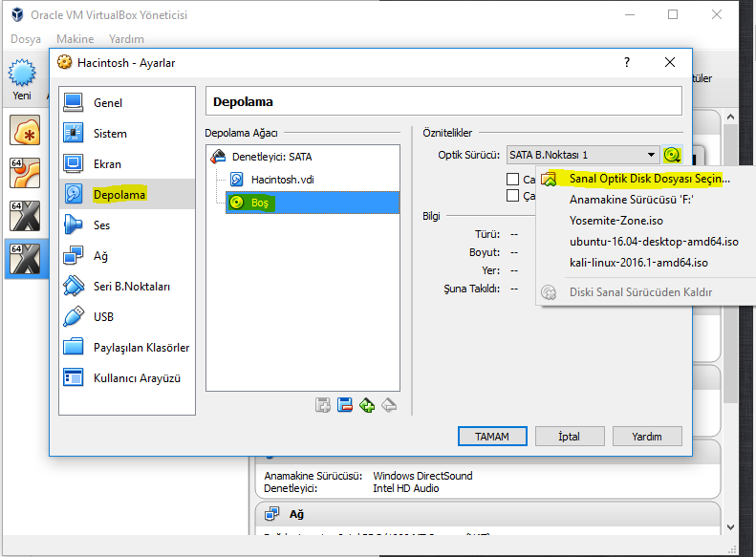Image resolution: width=756 pixels, height=557 pixels.
Task: Maximize the VirtualBox Yöneticisi window
Action: point(673,15)
